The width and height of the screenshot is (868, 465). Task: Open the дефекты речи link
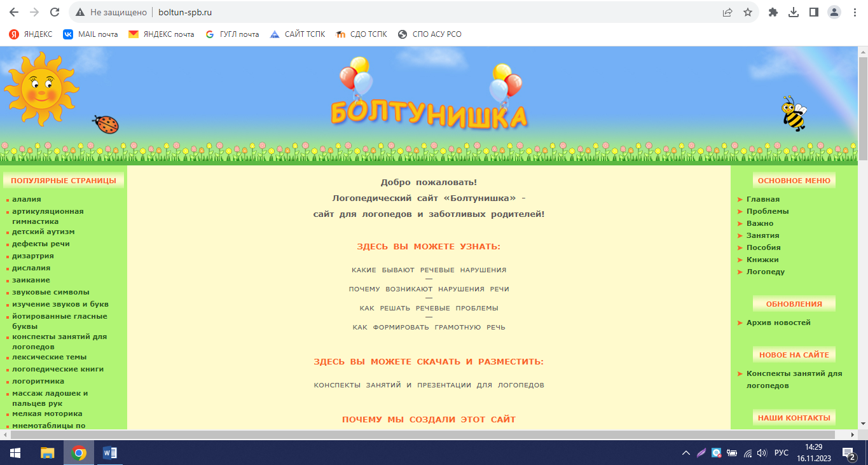click(x=41, y=244)
